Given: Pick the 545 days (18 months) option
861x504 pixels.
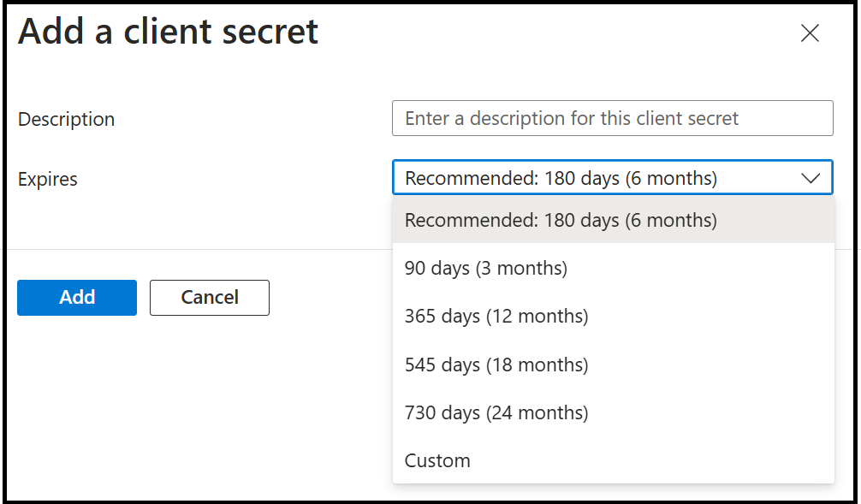Looking at the screenshot, I should (x=496, y=365).
